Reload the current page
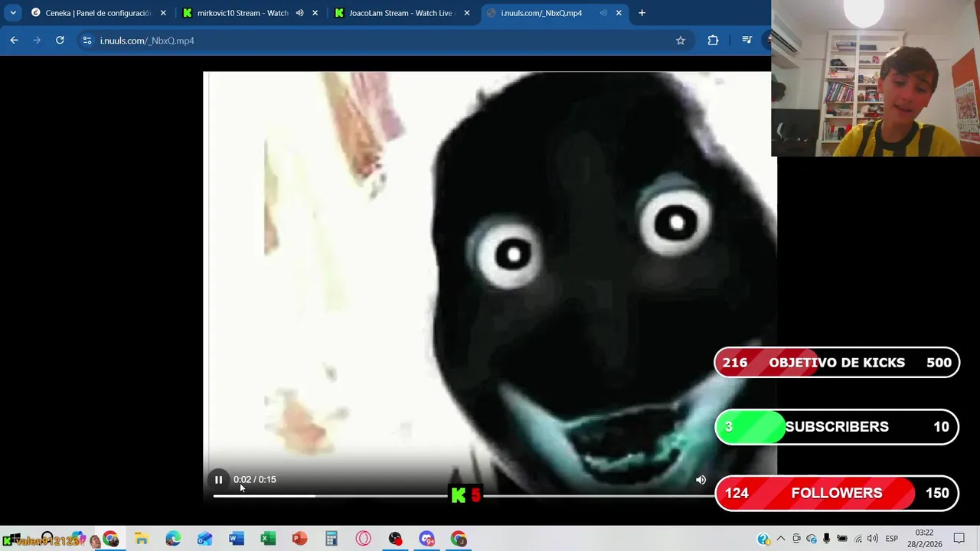Viewport: 980px width, 551px height. [x=60, y=41]
